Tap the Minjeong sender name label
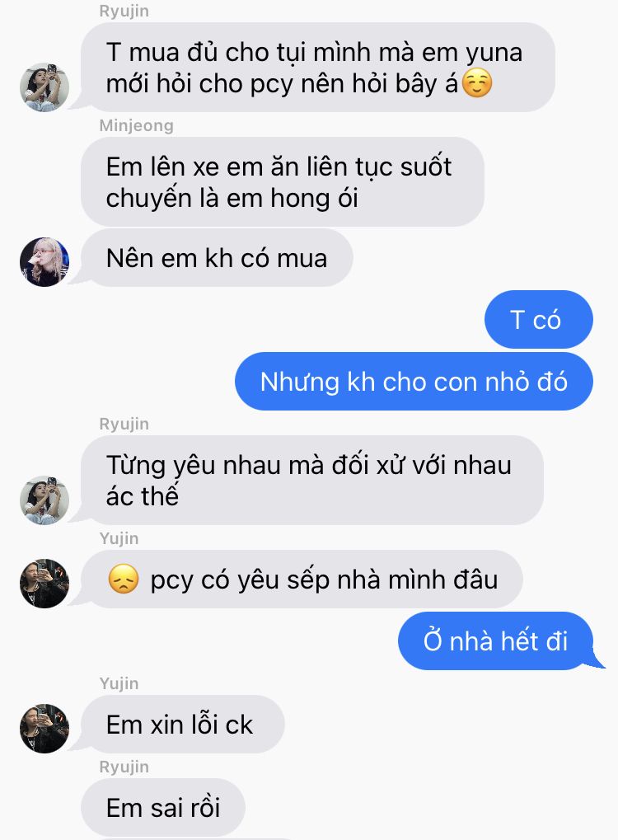 pos(137,126)
